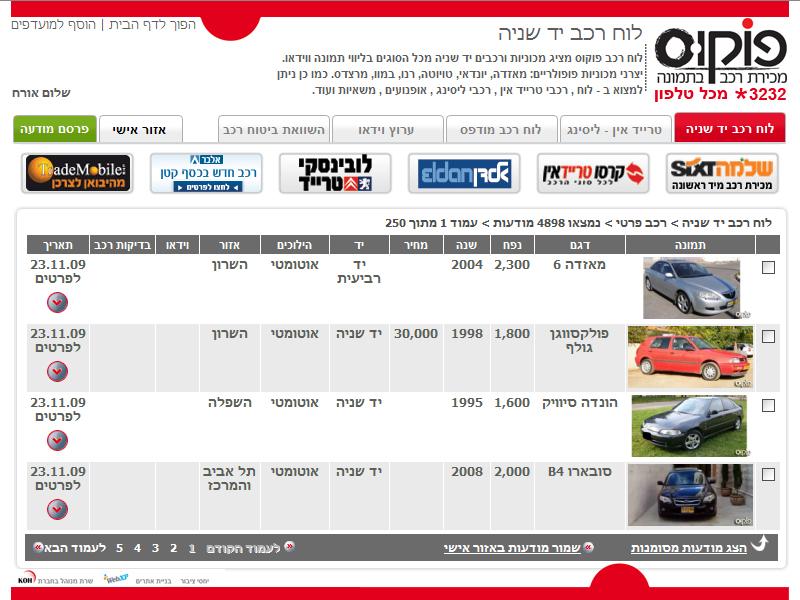Click the שנה column header
This screenshot has height=600, width=800.
point(467,245)
